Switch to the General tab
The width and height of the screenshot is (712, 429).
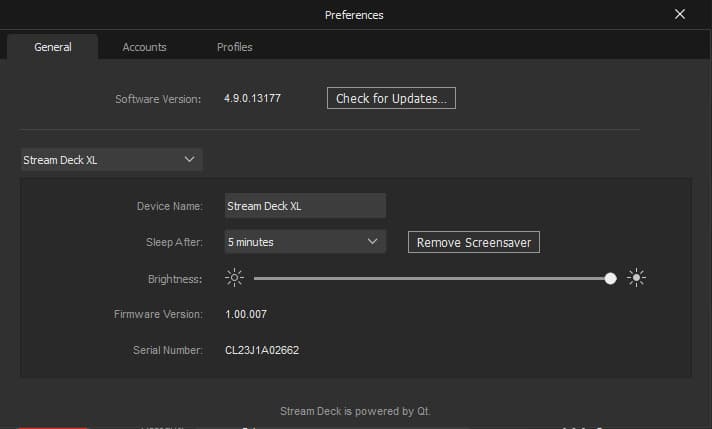[53, 47]
